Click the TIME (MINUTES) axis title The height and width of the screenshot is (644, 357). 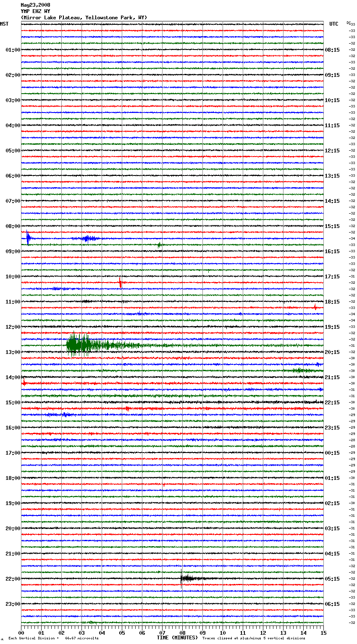[177, 638]
